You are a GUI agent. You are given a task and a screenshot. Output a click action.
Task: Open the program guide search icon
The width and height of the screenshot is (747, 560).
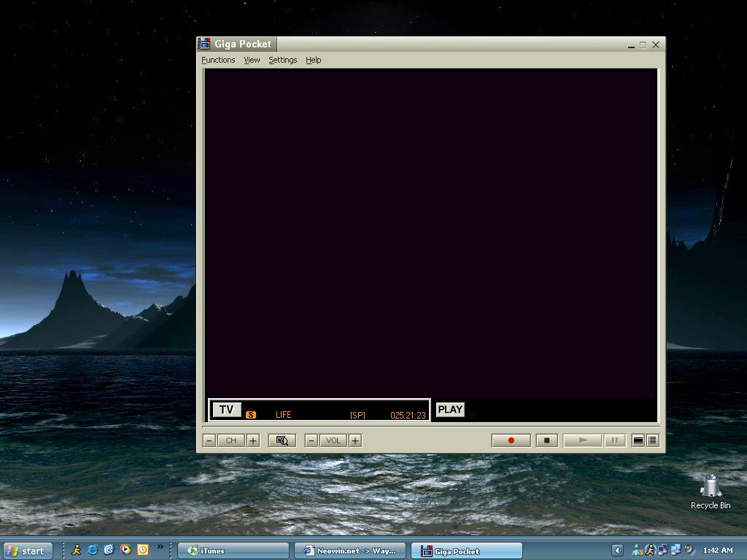[x=282, y=440]
